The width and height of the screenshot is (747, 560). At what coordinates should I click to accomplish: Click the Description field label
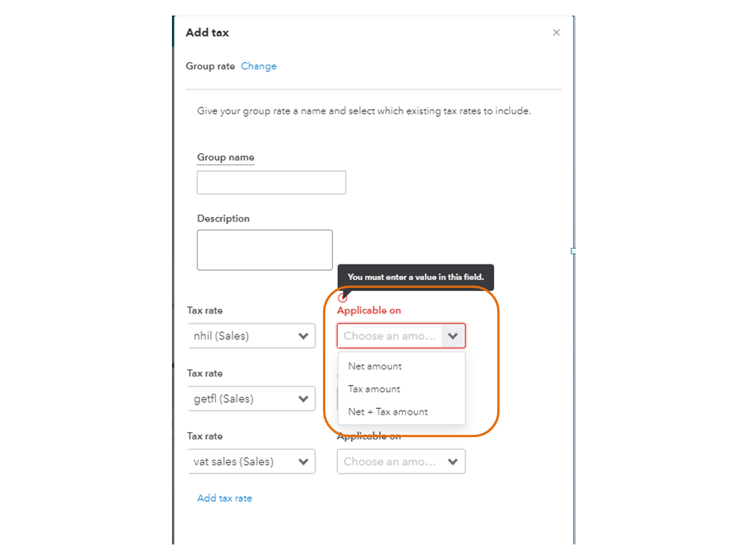point(223,219)
